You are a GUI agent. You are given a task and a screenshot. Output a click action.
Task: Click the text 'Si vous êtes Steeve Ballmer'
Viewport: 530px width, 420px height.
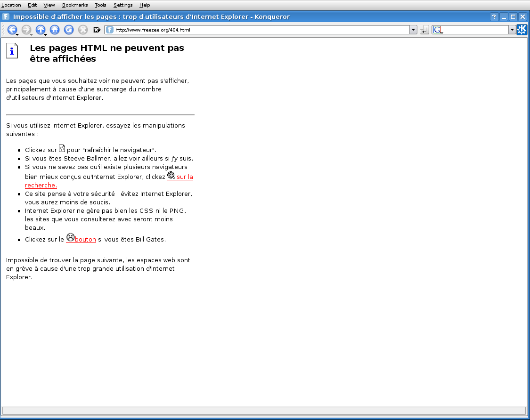coord(67,159)
